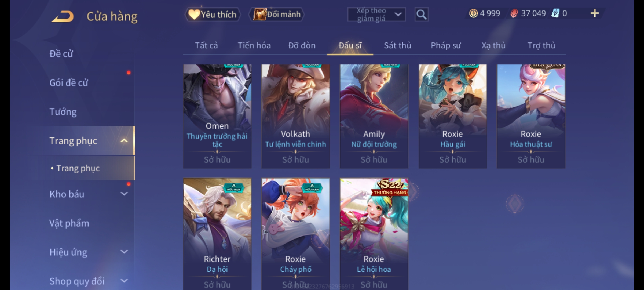Click the gold coin currency icon
The height and width of the screenshot is (290, 644).
tap(473, 13)
